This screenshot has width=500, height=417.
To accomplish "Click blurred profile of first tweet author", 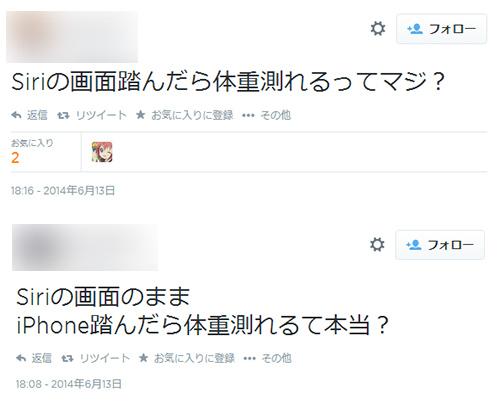I will point(72,37).
